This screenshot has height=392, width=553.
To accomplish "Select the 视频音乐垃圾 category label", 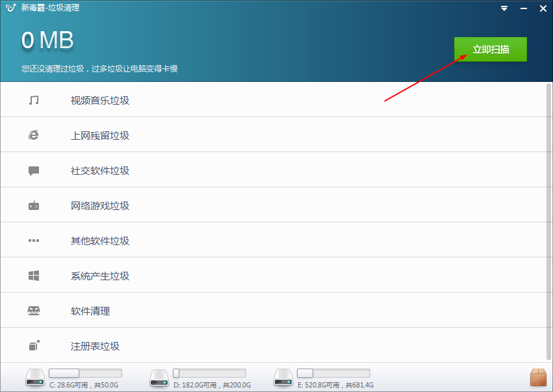I will [x=100, y=101].
